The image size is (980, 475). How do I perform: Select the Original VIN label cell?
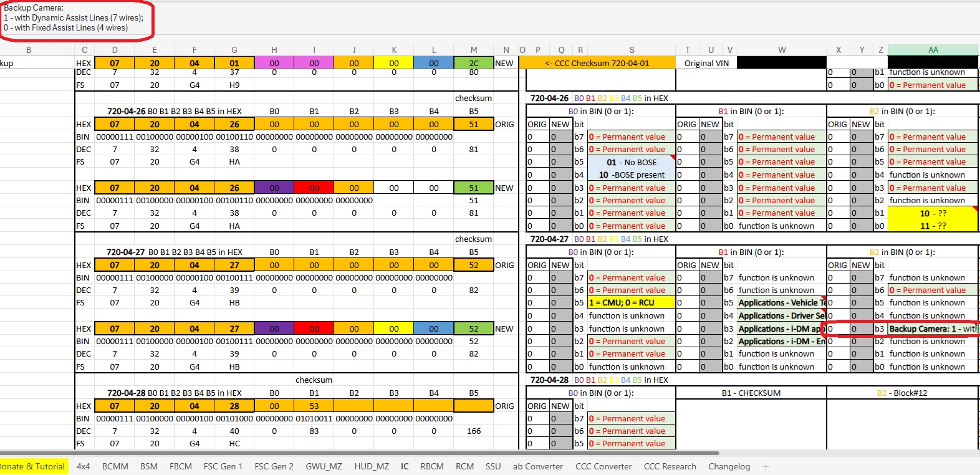tap(706, 63)
